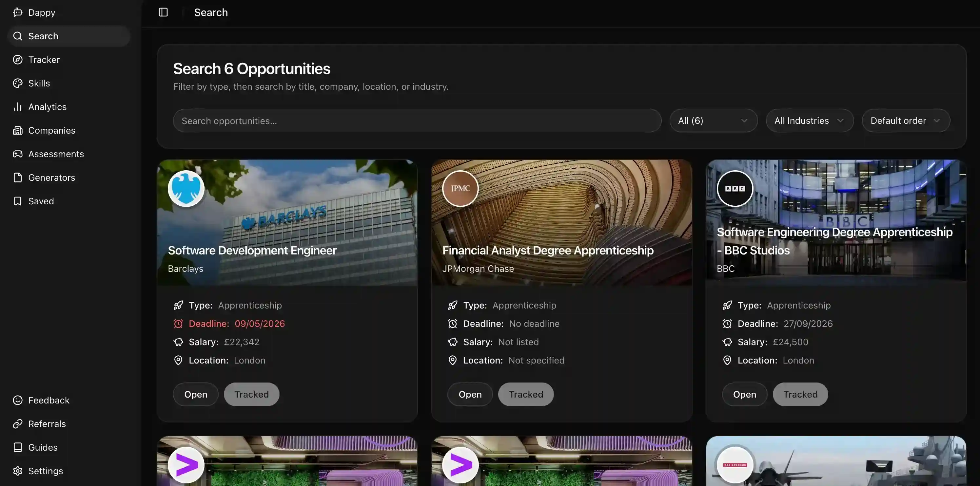The image size is (980, 486).
Task: Toggle Tracked on the BBC card
Action: point(800,394)
